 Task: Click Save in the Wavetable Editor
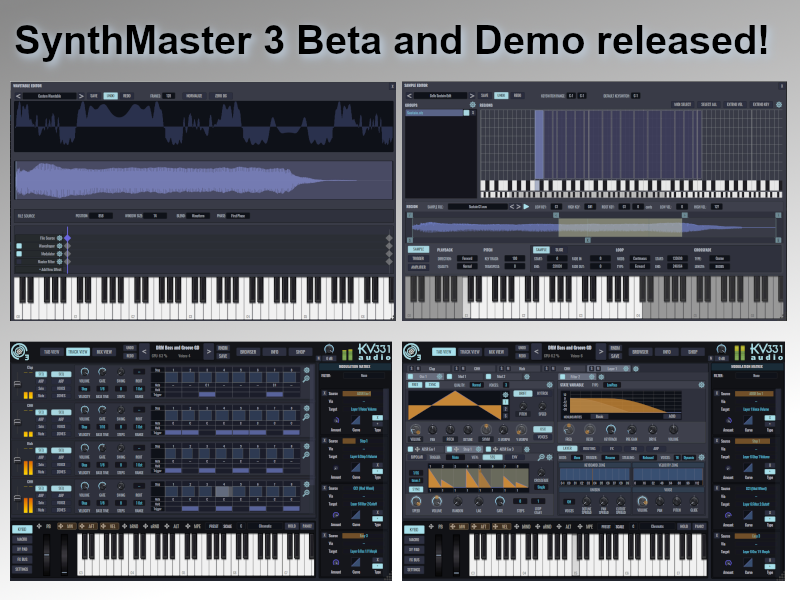coord(94,96)
